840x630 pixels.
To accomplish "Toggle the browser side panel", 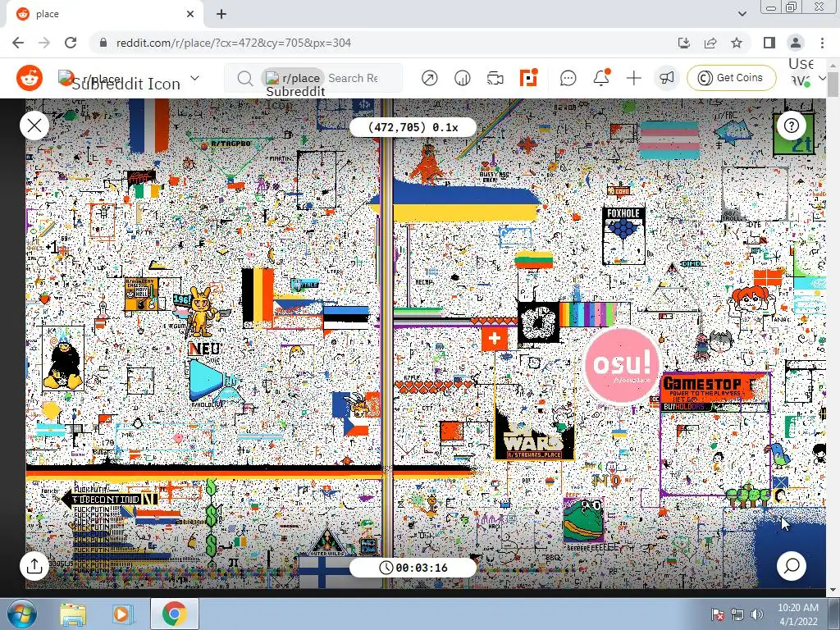I will [x=769, y=43].
